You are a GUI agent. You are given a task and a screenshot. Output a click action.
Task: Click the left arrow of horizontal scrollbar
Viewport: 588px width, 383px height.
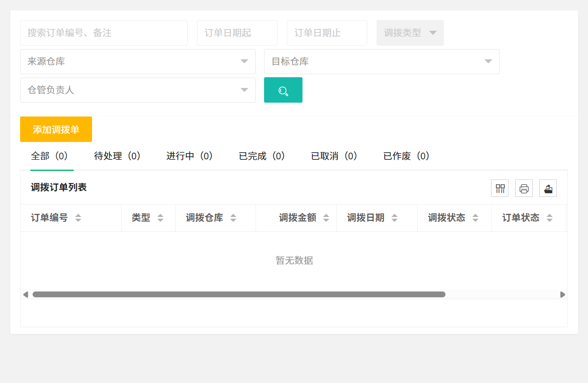(25, 295)
